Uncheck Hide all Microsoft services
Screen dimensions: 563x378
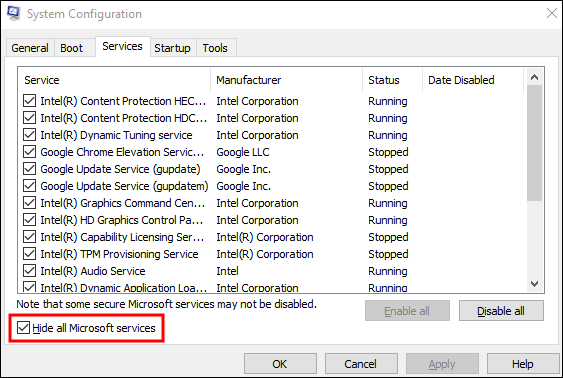(23, 328)
